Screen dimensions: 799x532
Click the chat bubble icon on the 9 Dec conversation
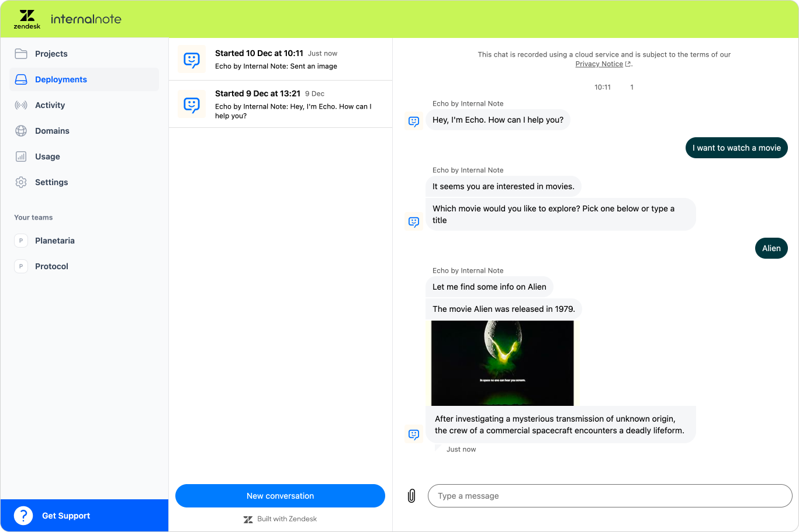[x=191, y=104]
